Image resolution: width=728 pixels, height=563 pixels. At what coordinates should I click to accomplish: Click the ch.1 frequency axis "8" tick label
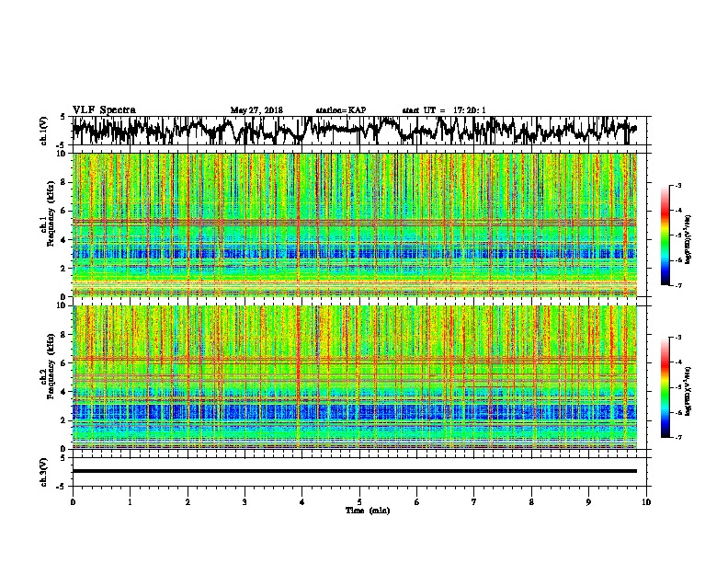64,182
